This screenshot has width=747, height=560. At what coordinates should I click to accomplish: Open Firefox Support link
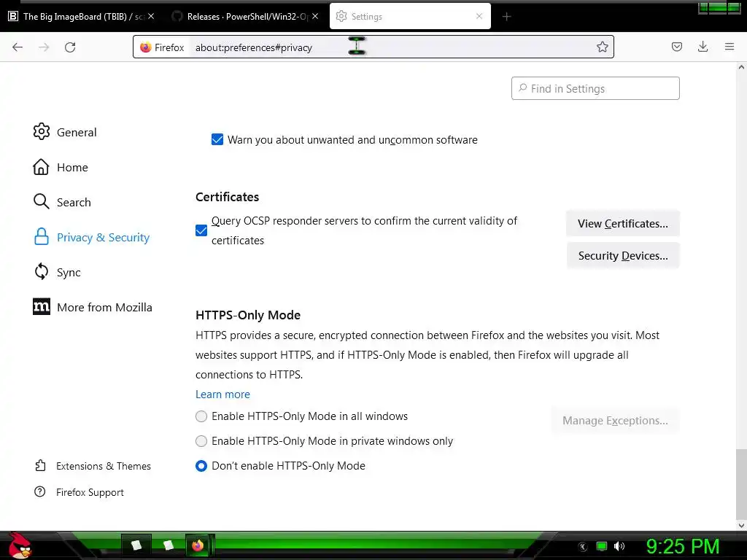(x=90, y=492)
